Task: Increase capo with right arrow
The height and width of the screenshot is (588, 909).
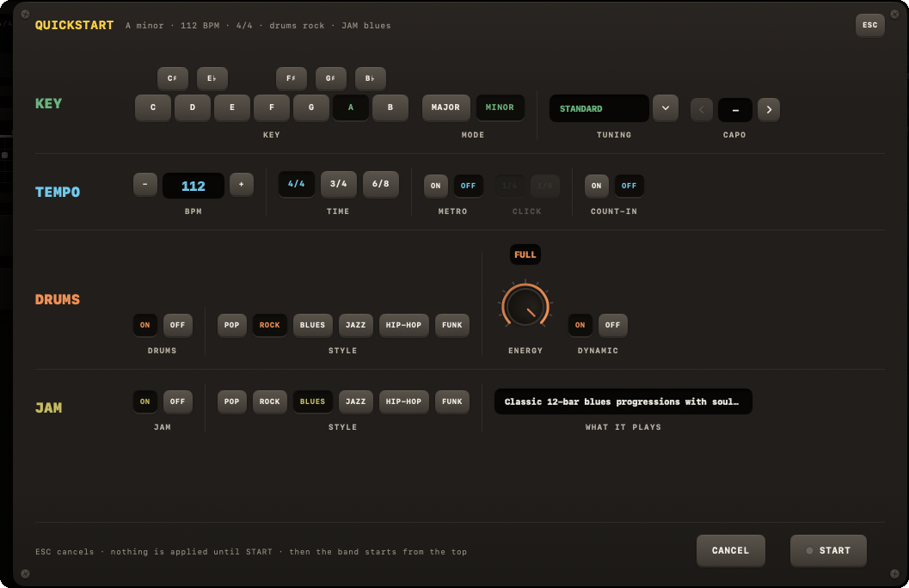Action: click(769, 109)
